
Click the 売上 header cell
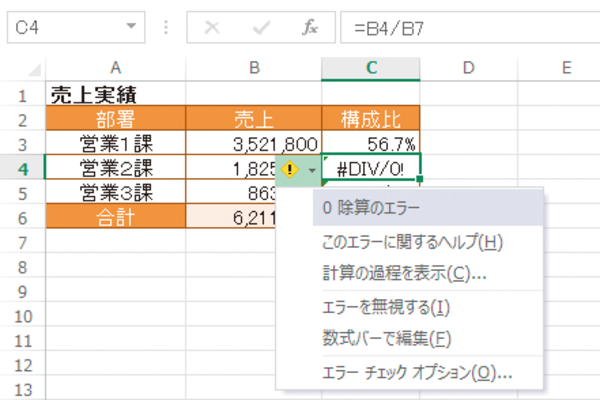[254, 119]
